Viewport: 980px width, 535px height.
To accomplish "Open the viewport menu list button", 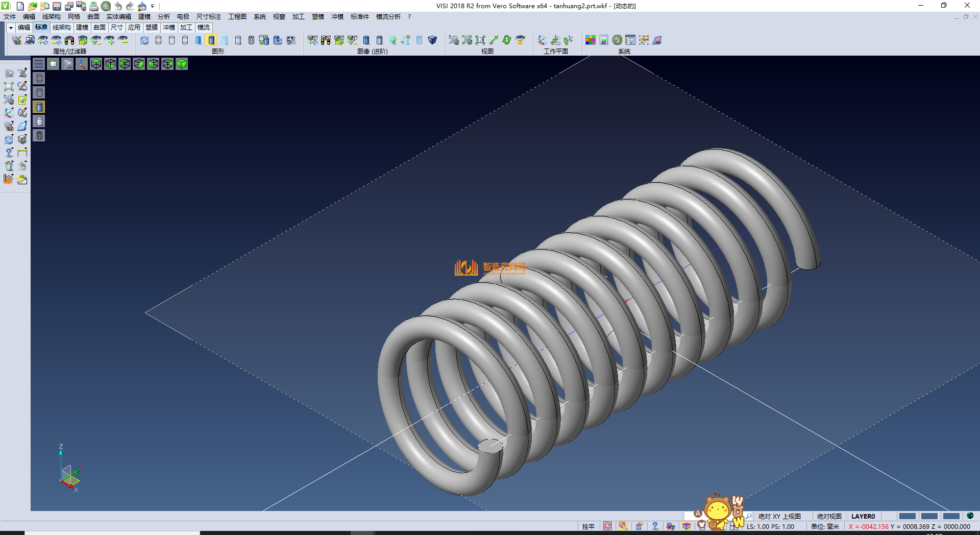I will coord(39,64).
